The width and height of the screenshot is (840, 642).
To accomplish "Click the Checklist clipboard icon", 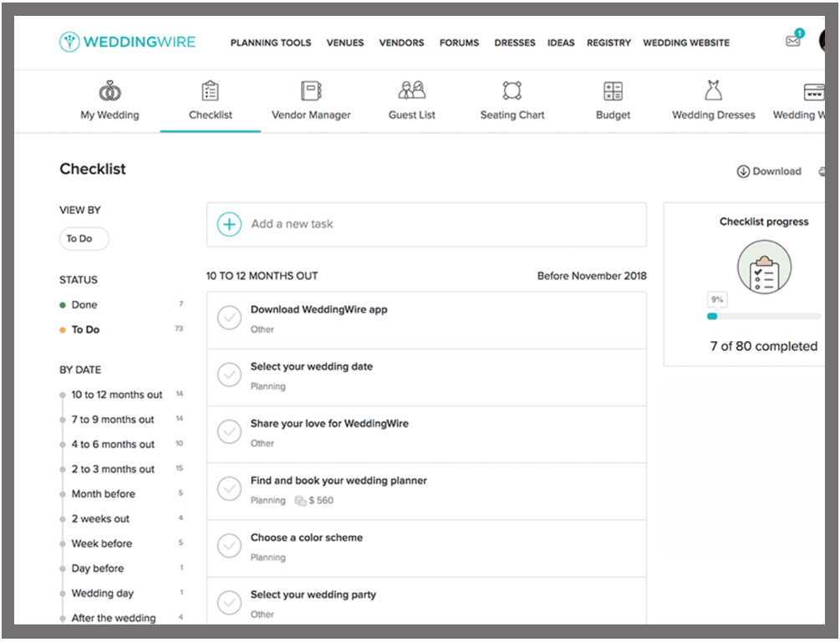I will 210,90.
